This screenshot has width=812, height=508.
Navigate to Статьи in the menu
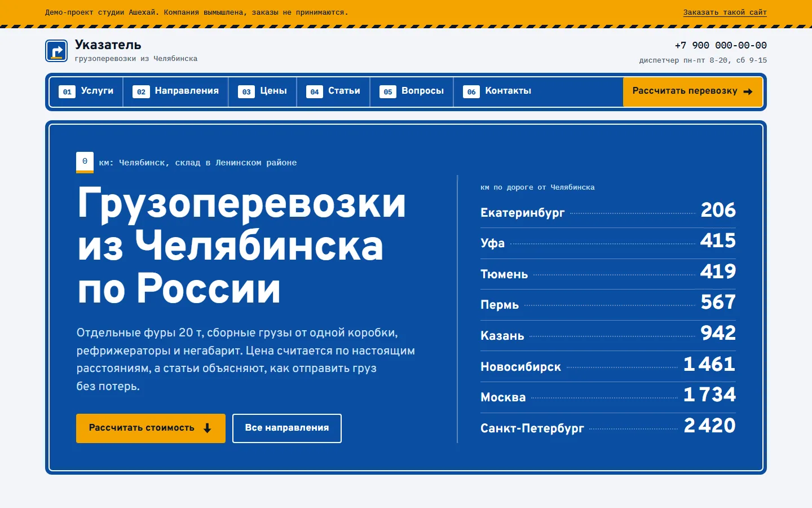click(x=333, y=91)
